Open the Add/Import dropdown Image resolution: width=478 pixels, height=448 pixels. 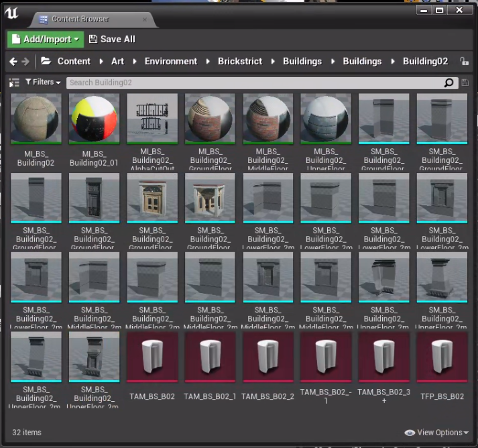point(46,39)
